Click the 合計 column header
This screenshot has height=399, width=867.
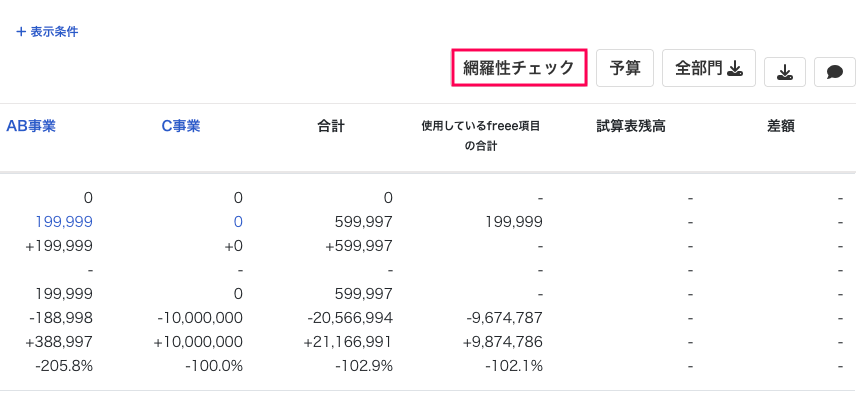click(x=331, y=126)
